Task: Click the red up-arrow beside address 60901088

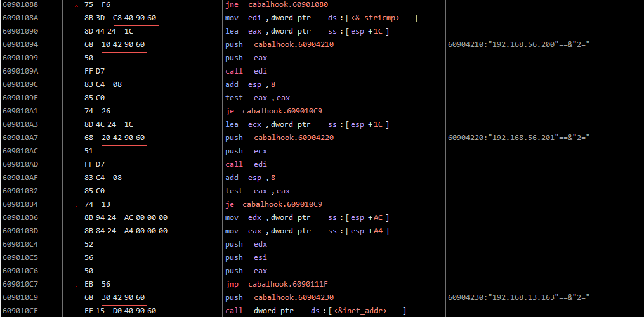Action: [77, 5]
